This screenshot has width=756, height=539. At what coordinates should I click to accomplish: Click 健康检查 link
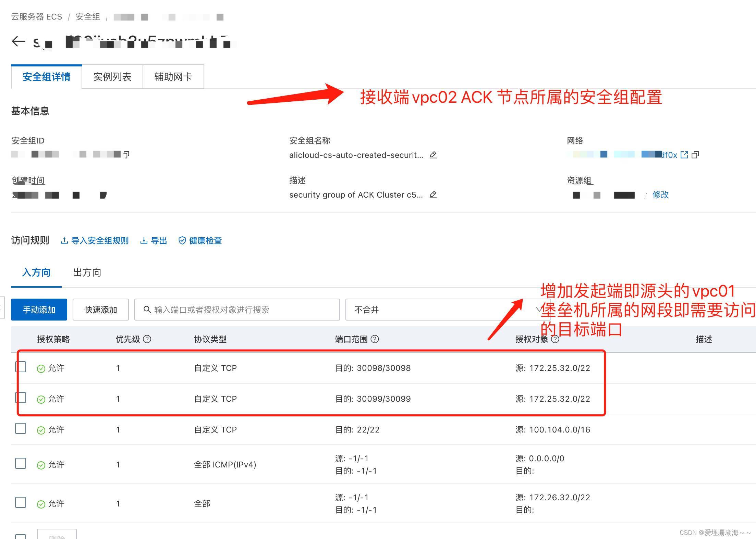click(x=206, y=240)
